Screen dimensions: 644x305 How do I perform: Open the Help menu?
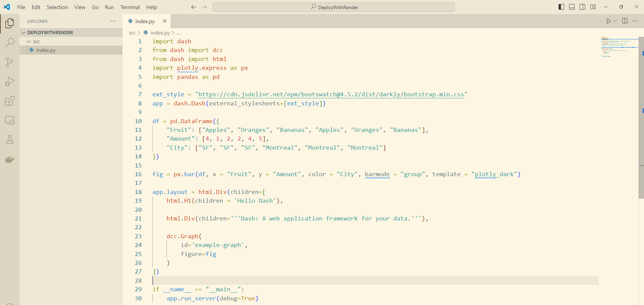[x=151, y=7]
